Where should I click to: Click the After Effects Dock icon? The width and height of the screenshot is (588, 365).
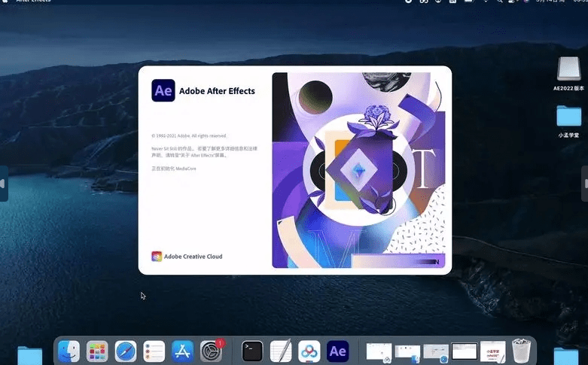coord(337,351)
